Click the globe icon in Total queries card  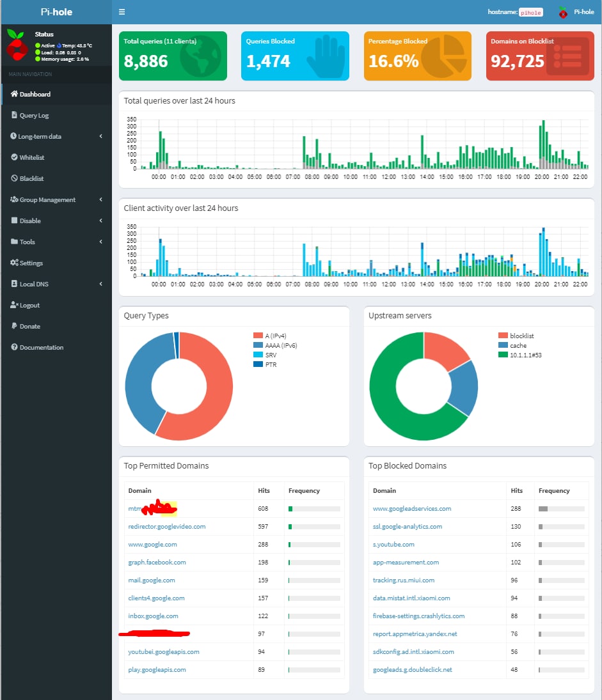point(201,56)
